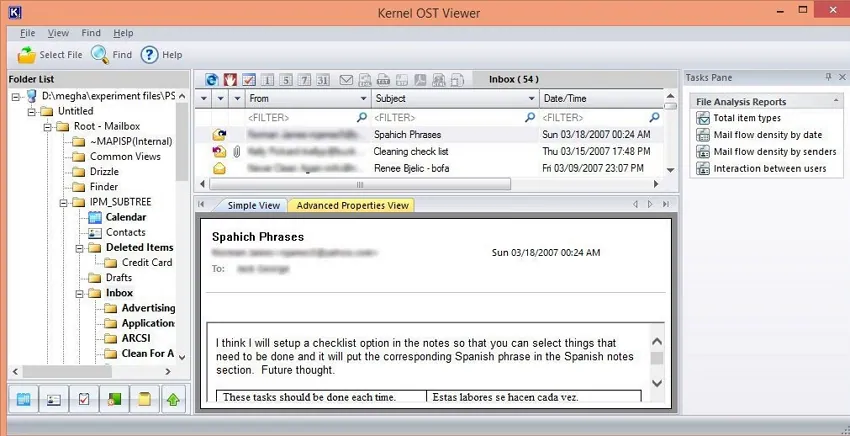Collapse the Root - Mailbox node
This screenshot has height=436, width=850.
48,126
